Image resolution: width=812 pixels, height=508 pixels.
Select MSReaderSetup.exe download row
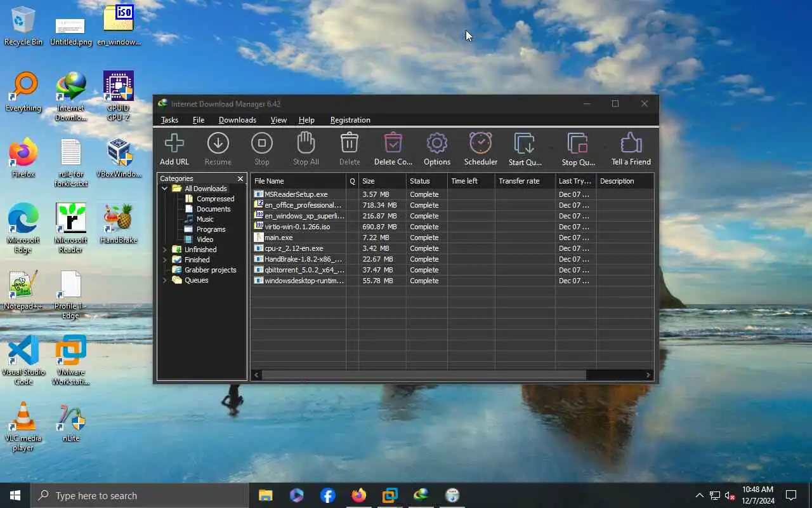(x=452, y=194)
